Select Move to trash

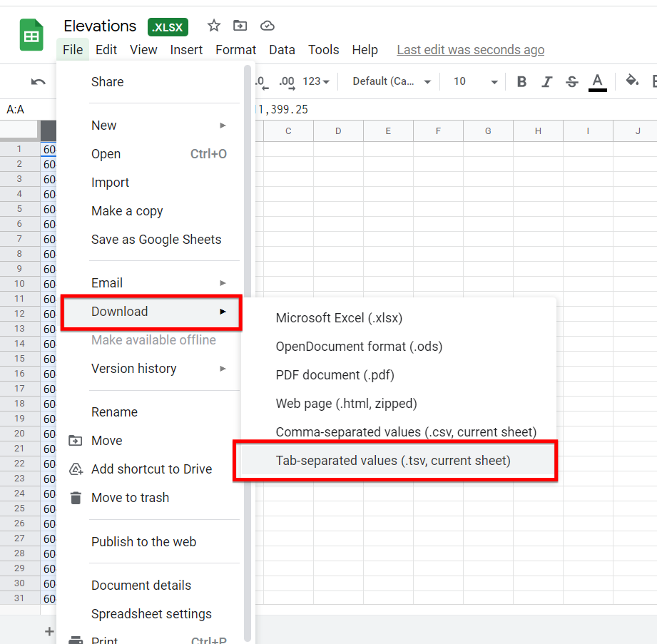pos(151,497)
